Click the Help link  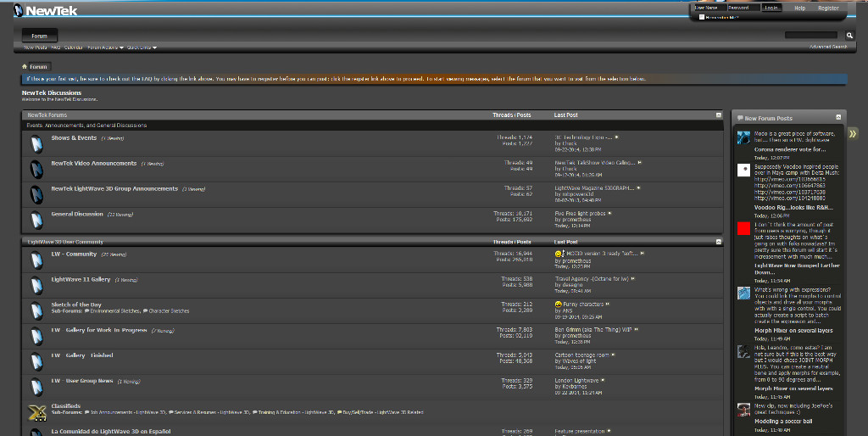tap(799, 8)
